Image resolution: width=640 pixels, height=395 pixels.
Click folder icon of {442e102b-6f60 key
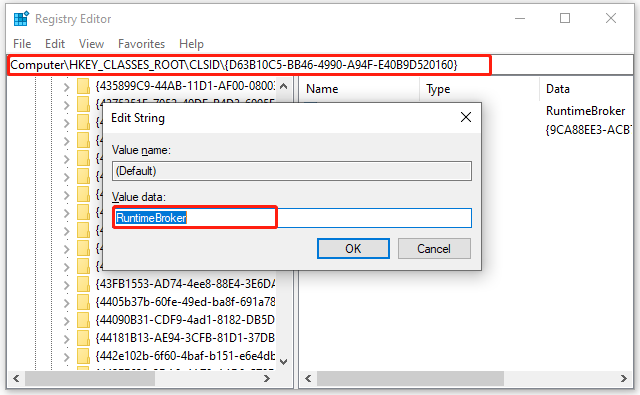coord(83,356)
